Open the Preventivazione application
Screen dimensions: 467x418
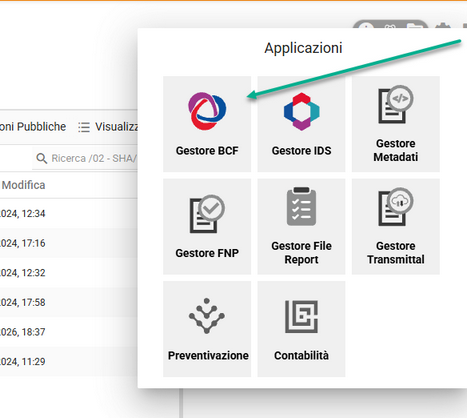pos(207,329)
